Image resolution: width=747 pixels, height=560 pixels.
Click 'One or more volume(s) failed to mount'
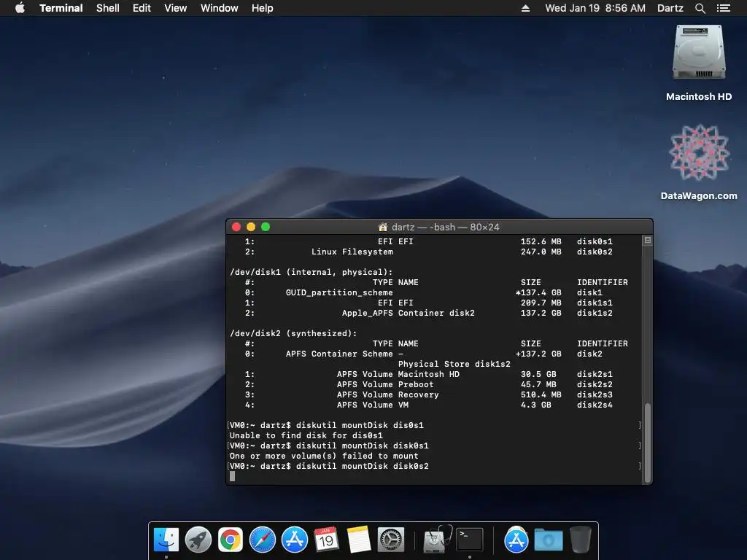click(x=324, y=456)
